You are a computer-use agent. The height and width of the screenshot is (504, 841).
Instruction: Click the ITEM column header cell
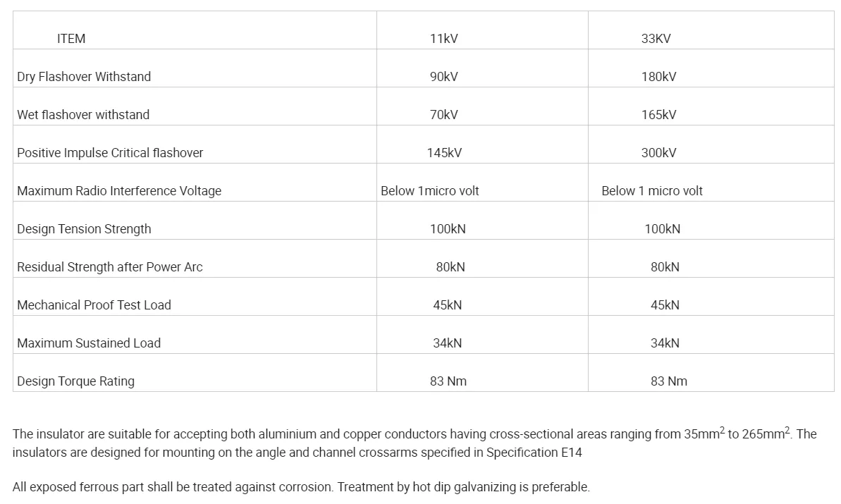coord(71,39)
